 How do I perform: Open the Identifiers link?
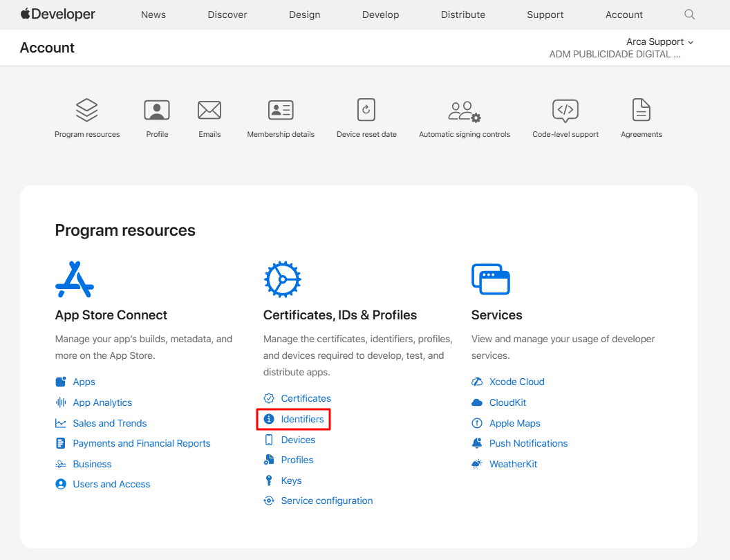click(302, 419)
